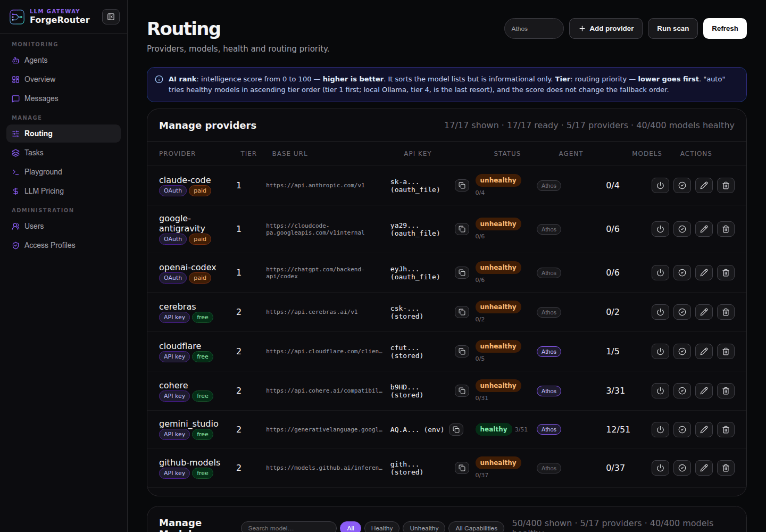
Task: Copy the gemini_studio API key
Action: tap(456, 429)
